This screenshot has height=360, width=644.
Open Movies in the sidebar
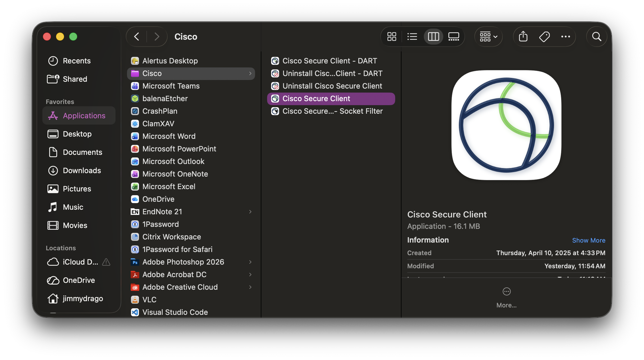click(79, 225)
